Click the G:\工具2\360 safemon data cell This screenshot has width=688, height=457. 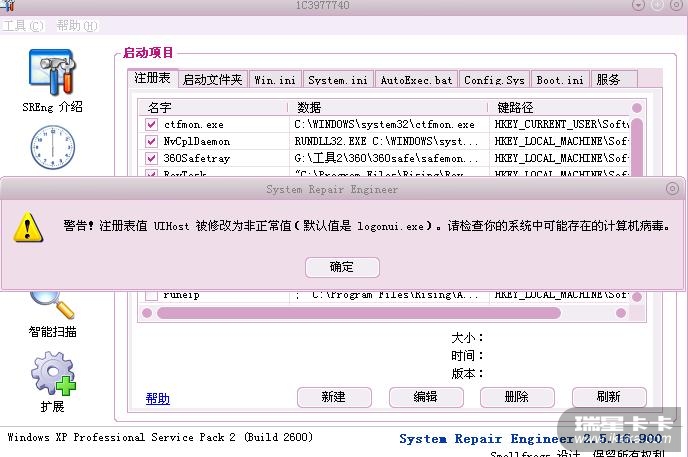pos(386,158)
